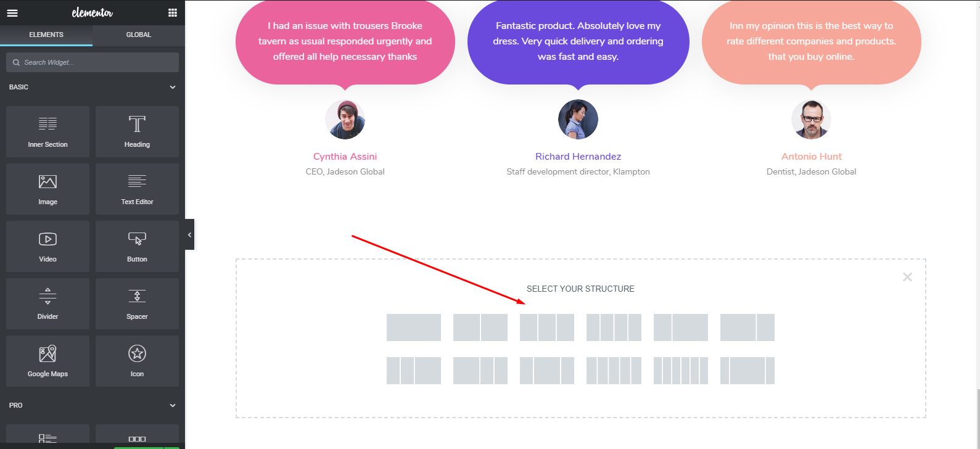Viewport: 980px width, 449px height.
Task: Select the Video widget
Action: click(x=47, y=246)
